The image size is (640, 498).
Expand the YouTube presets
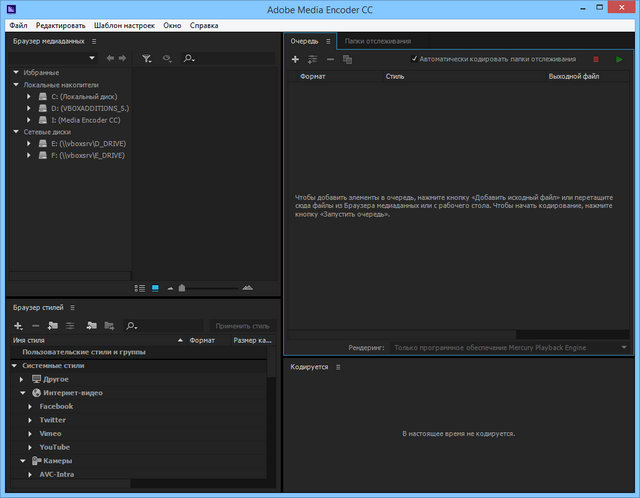tap(30, 448)
